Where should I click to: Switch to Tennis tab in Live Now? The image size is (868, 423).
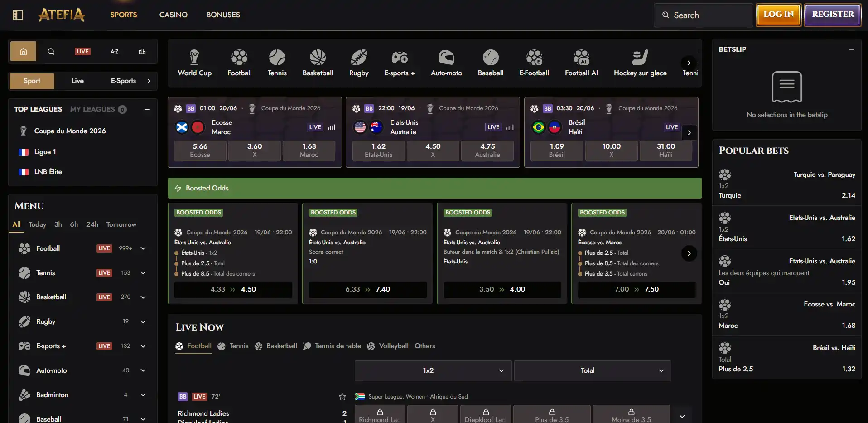[233, 346]
